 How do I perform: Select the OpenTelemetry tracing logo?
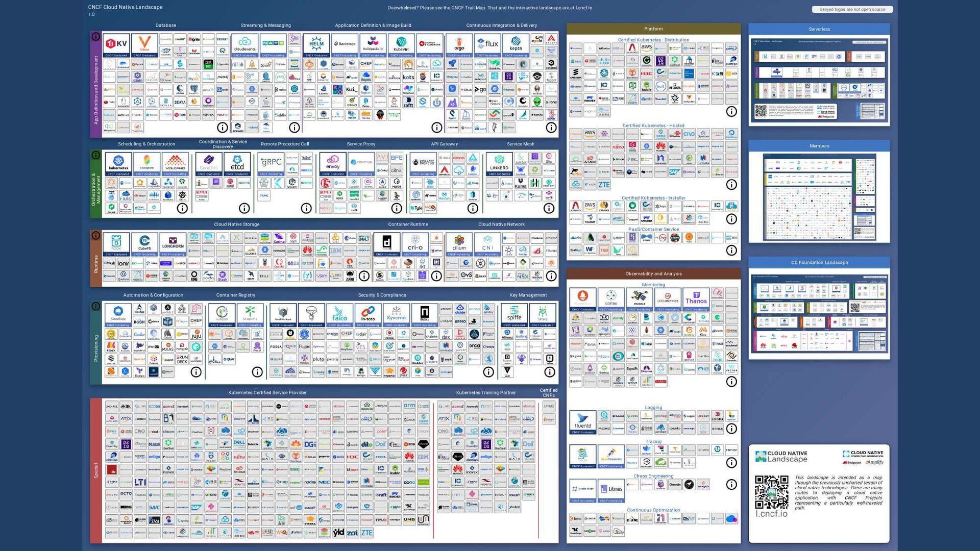(x=611, y=456)
